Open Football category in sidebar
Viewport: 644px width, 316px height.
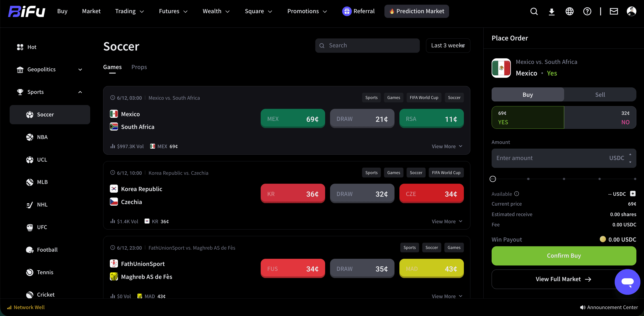(50, 250)
